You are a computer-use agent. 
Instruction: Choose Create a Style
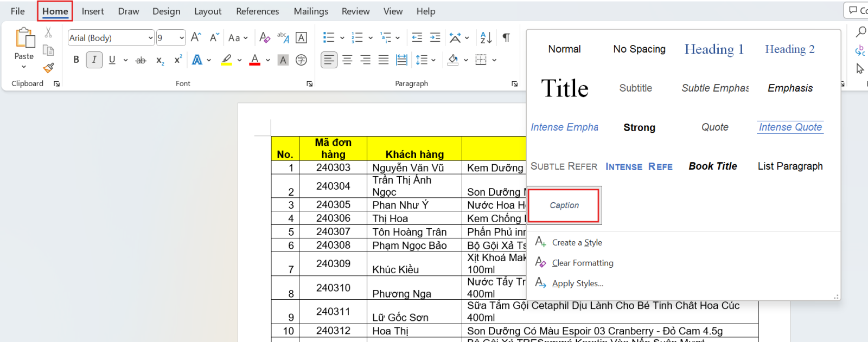click(x=577, y=242)
